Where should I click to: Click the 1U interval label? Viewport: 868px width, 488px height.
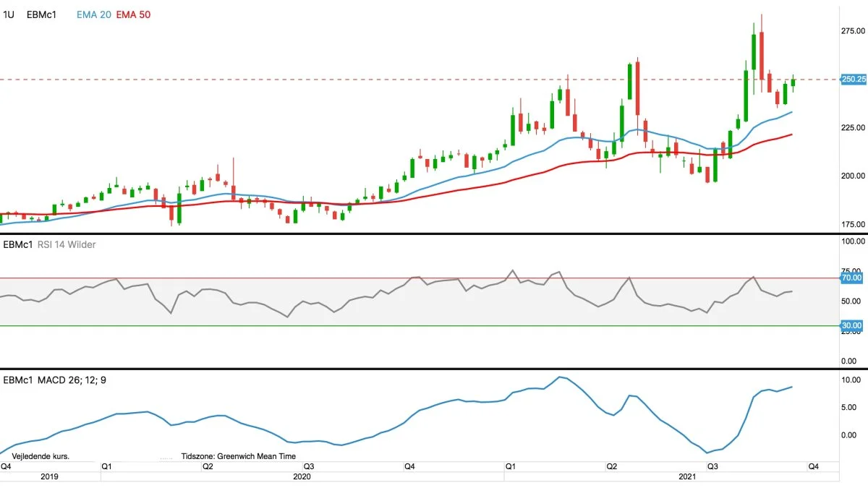pyautogui.click(x=9, y=14)
